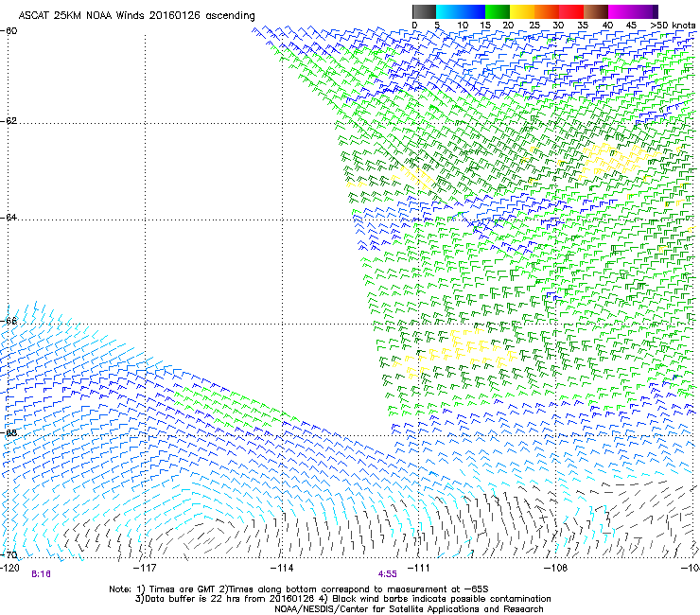Click the -68 latitude axis label
Viewport: 700px width, 615px height.
click(x=9, y=432)
